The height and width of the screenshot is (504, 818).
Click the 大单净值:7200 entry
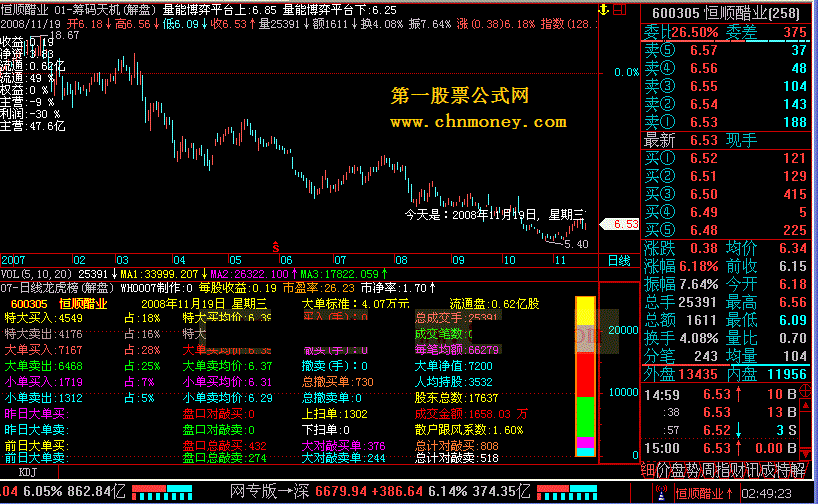coord(453,366)
